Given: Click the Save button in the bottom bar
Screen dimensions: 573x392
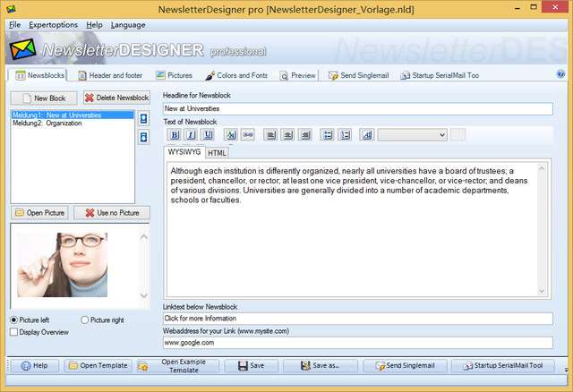Looking at the screenshot, I should [251, 365].
